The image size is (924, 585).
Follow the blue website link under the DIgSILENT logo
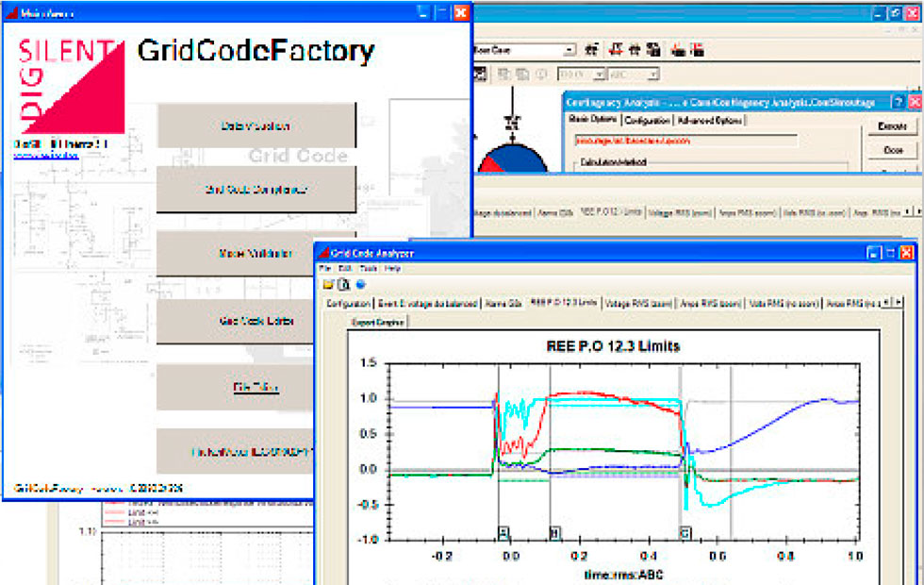pyautogui.click(x=46, y=156)
